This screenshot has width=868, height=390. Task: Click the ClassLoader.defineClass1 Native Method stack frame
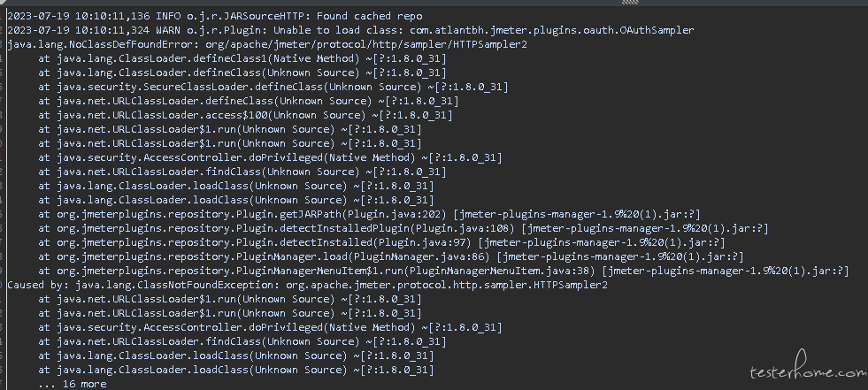242,58
